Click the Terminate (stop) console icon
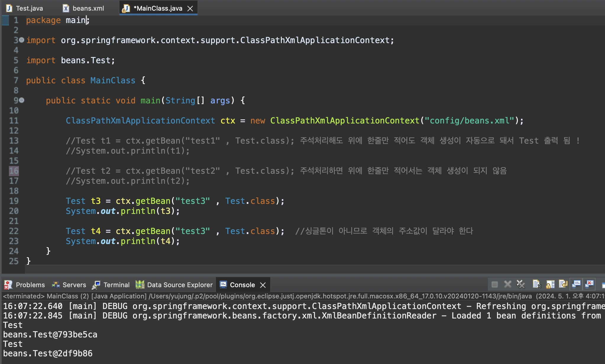The height and width of the screenshot is (364, 605). coord(494,285)
